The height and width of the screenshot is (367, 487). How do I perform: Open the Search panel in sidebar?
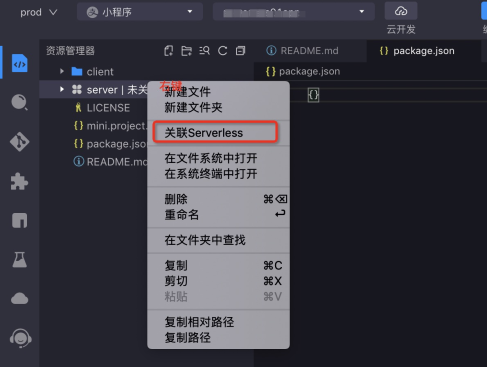coord(20,102)
